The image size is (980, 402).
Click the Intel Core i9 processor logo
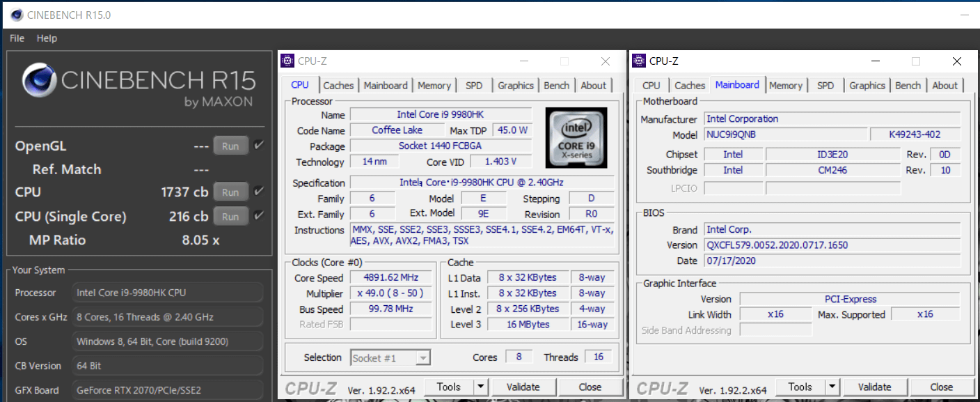pyautogui.click(x=576, y=138)
